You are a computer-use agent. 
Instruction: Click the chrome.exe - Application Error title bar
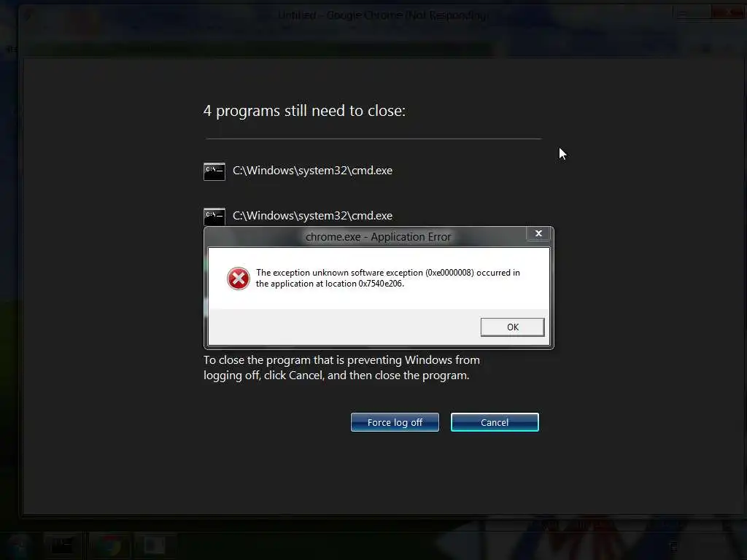[378, 237]
